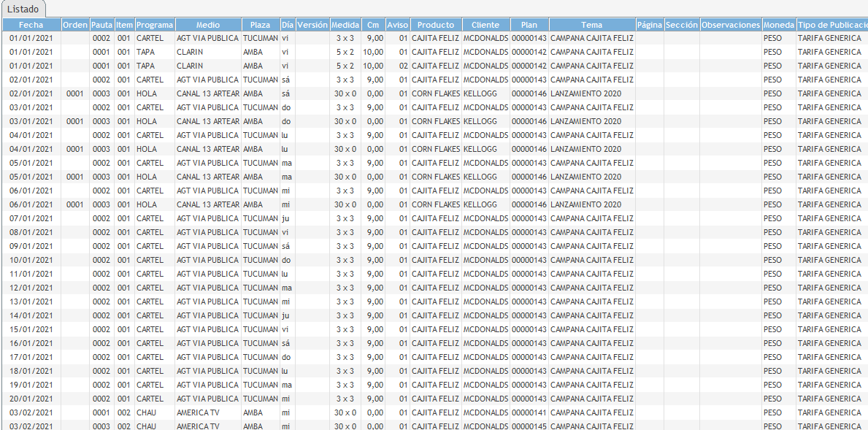
Task: Click the Cliente column header
Action: tap(485, 25)
